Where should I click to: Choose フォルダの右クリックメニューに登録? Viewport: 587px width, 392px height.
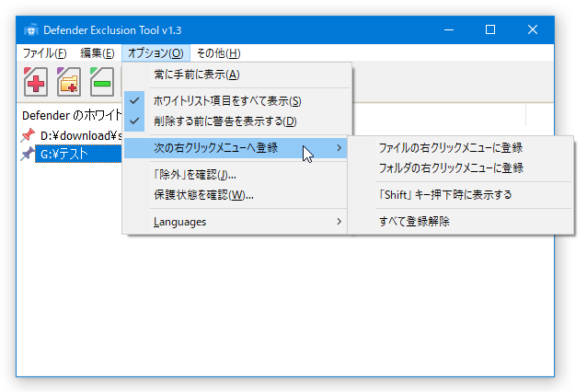click(460, 168)
